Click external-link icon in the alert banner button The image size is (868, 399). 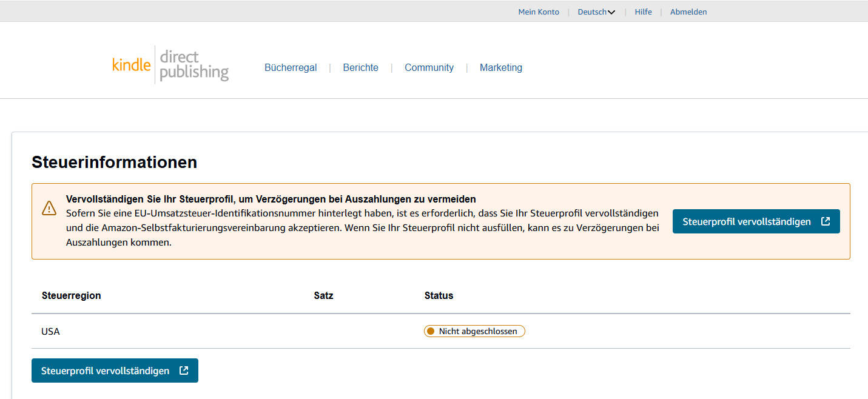tap(825, 221)
